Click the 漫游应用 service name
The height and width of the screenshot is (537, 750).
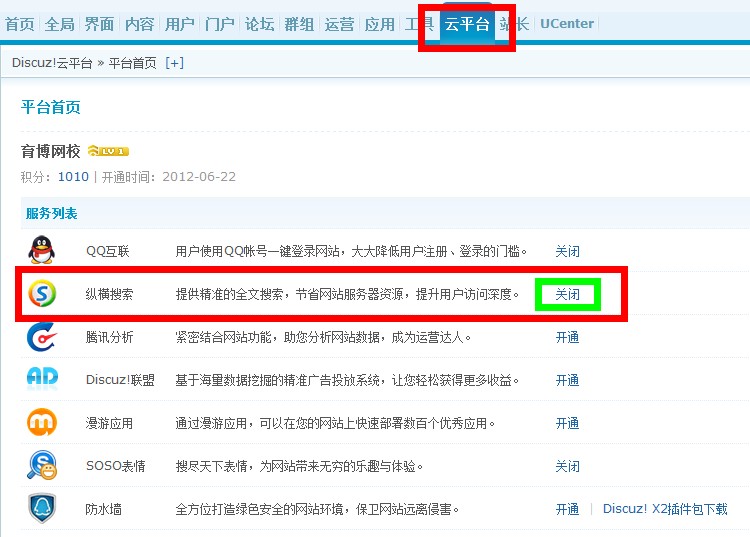pos(109,423)
